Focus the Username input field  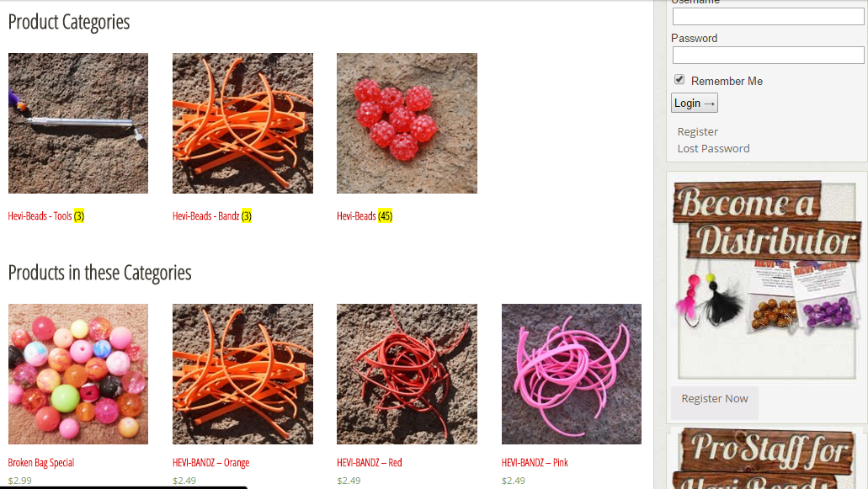tap(768, 17)
